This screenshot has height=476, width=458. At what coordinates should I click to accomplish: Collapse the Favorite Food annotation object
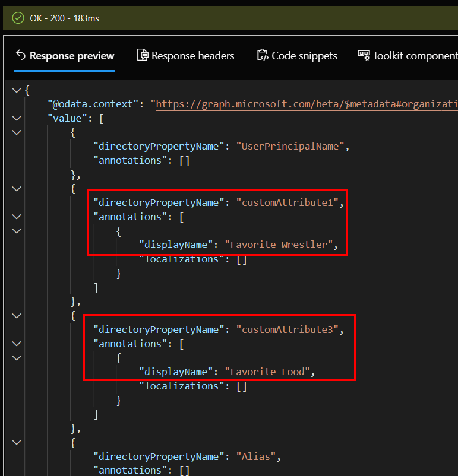pyautogui.click(x=16, y=358)
